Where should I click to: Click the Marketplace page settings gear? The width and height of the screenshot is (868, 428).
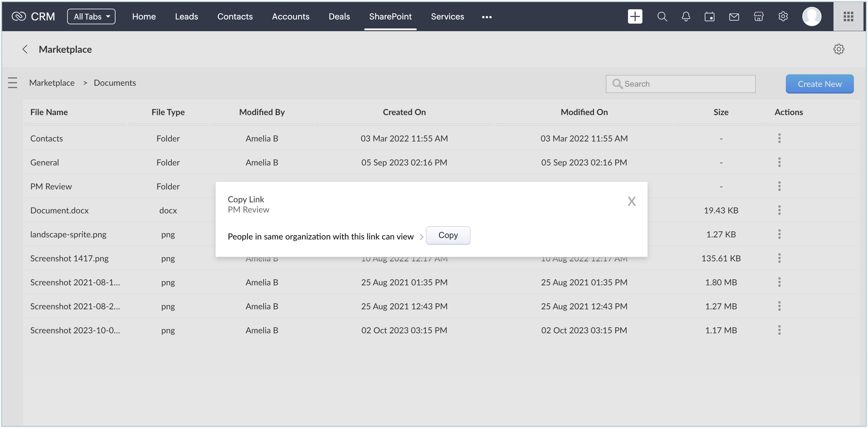pyautogui.click(x=838, y=49)
